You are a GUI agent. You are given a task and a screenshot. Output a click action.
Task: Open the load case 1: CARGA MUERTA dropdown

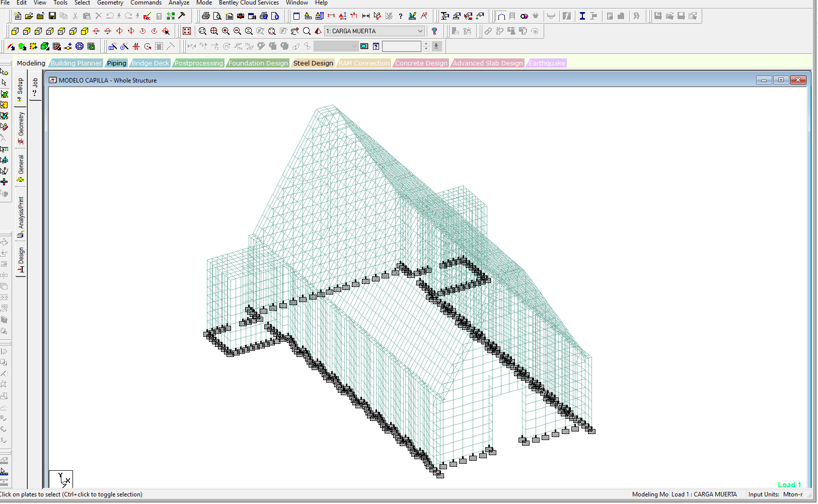[375, 31]
